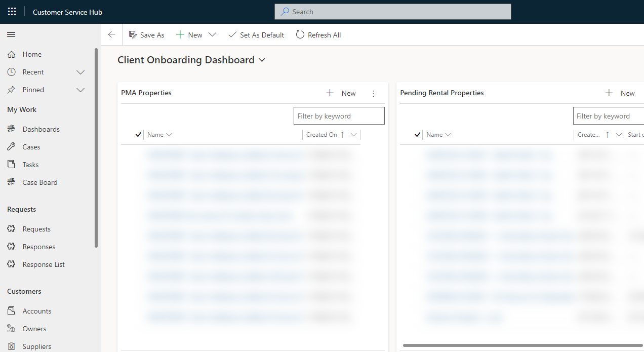Toggle select-all checkmark in Pending Rental Properties

click(x=418, y=135)
